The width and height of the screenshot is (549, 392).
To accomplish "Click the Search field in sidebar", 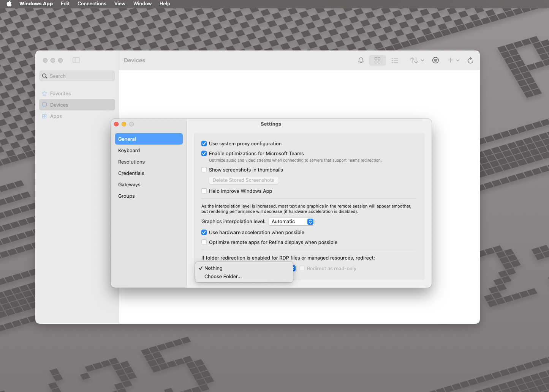I will tap(77, 76).
